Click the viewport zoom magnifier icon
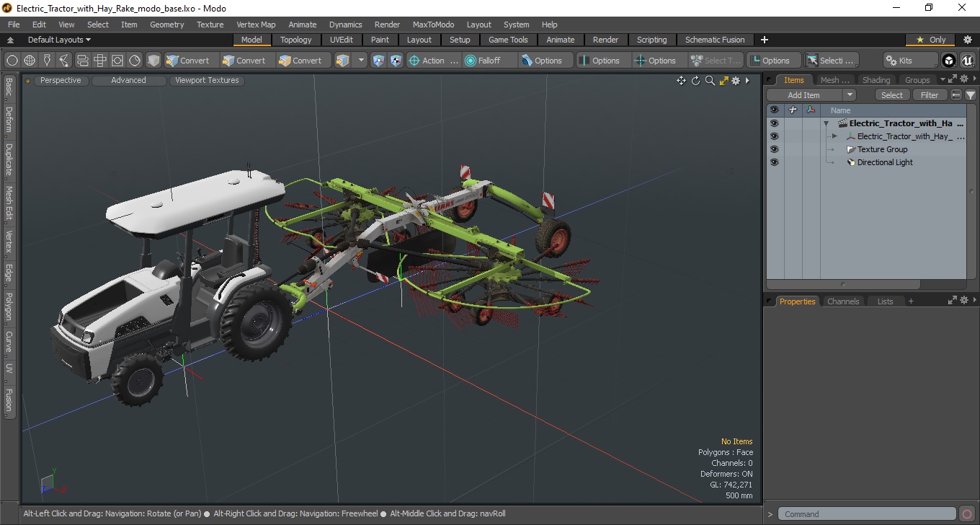 click(x=710, y=81)
